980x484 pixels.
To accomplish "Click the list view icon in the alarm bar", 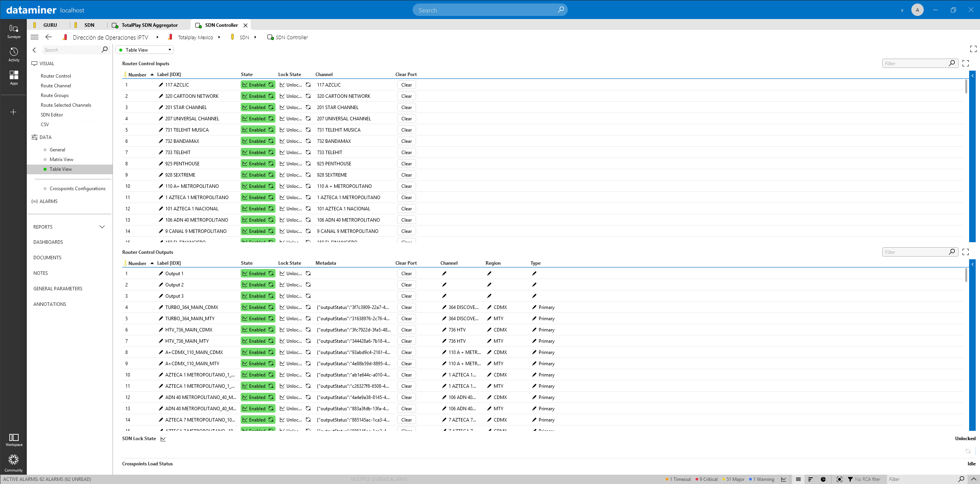I will click(798, 479).
